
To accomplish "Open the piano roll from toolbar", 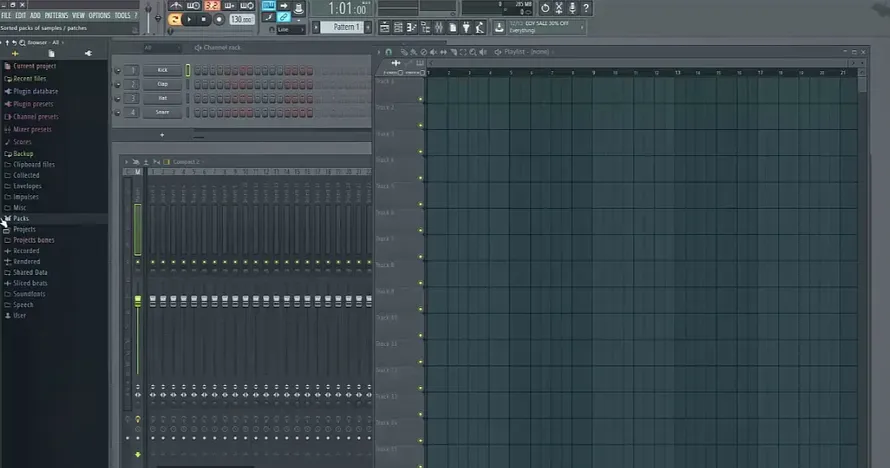I will [412, 27].
